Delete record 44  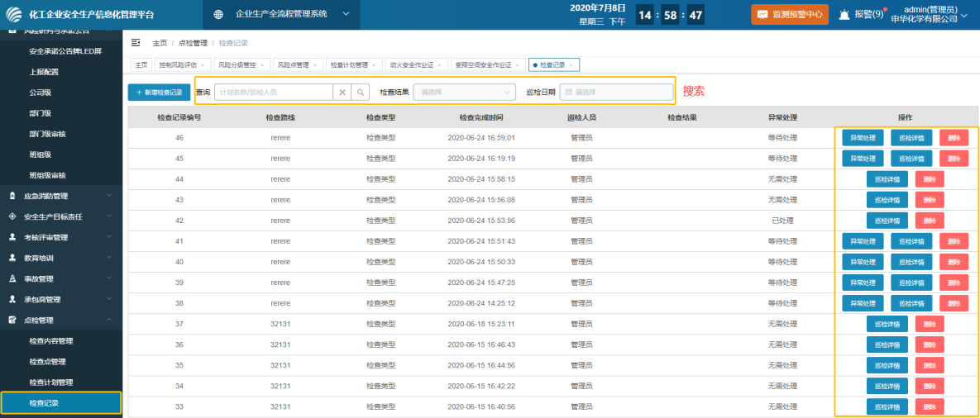tap(930, 179)
